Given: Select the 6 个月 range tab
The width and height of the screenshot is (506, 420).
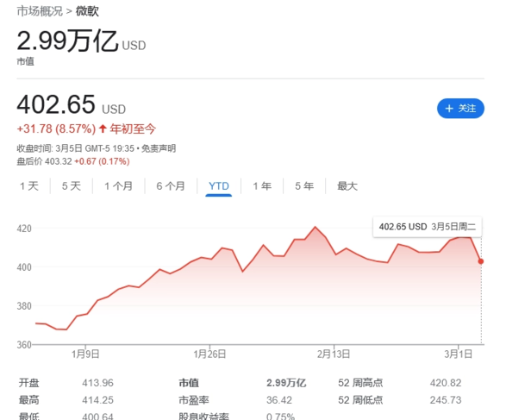Looking at the screenshot, I should click(x=171, y=186).
